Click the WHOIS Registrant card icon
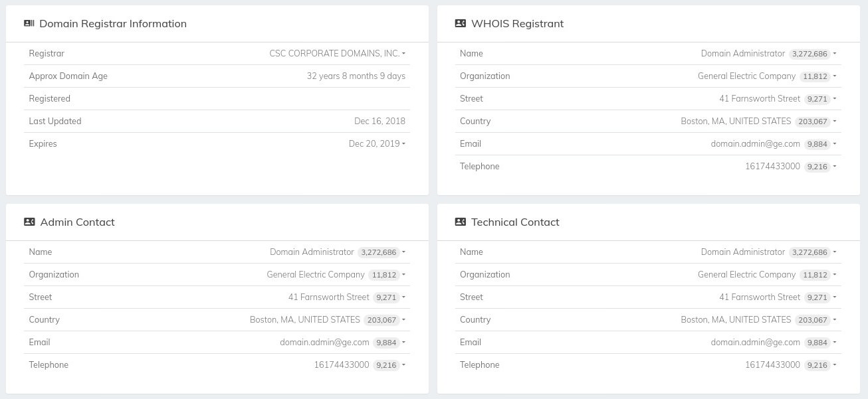The height and width of the screenshot is (399, 868). pos(460,23)
